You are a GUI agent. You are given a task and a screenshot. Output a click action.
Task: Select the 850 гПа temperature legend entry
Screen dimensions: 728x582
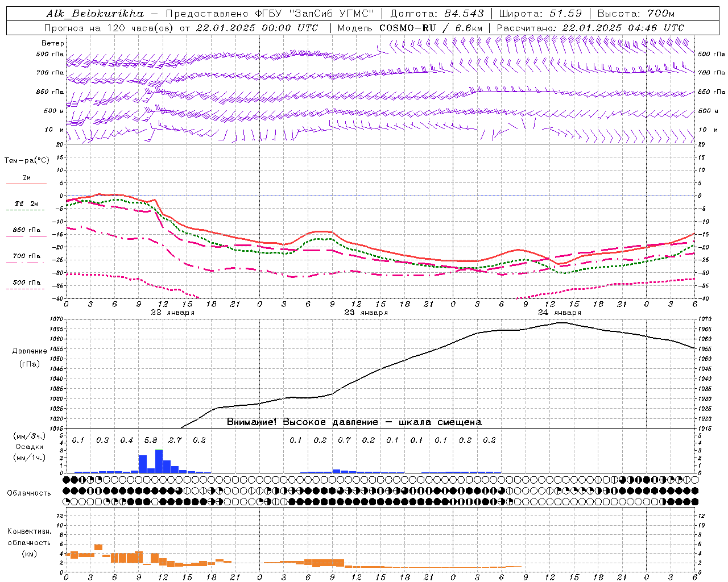pos(26,230)
